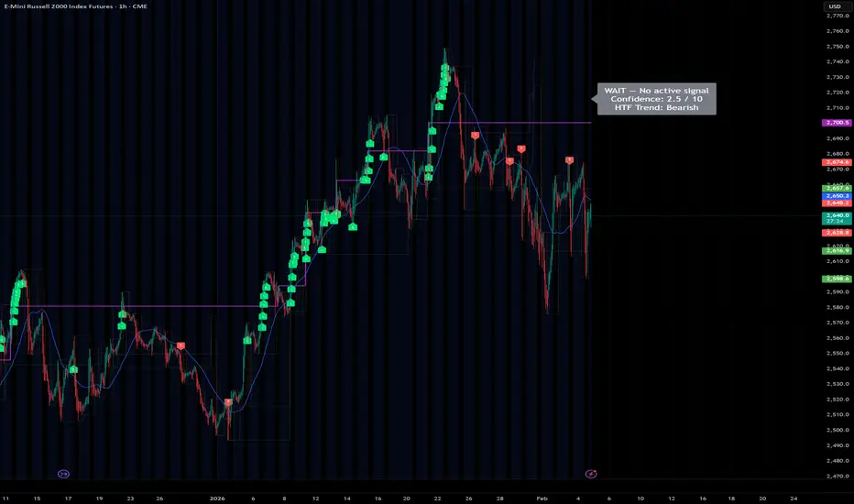Click the green 2,598.6 price label
Image resolution: width=854 pixels, height=504 pixels.
point(837,279)
